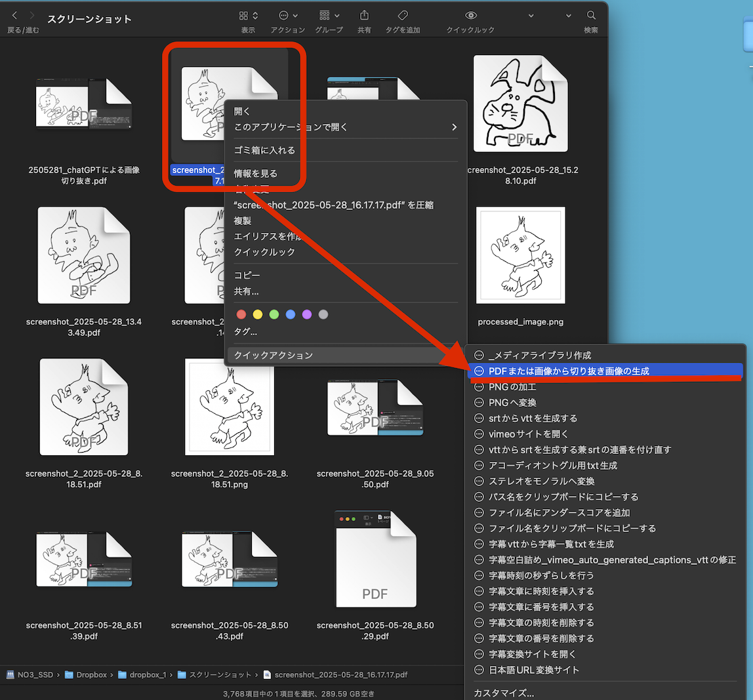This screenshot has height=700, width=753.
Task: Click the forward navigation arrow
Action: pos(31,15)
